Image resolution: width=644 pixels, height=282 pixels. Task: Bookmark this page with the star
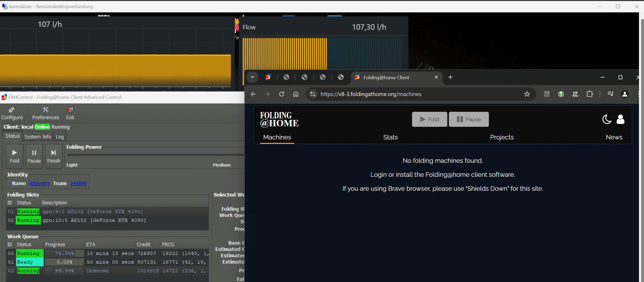coord(527,94)
